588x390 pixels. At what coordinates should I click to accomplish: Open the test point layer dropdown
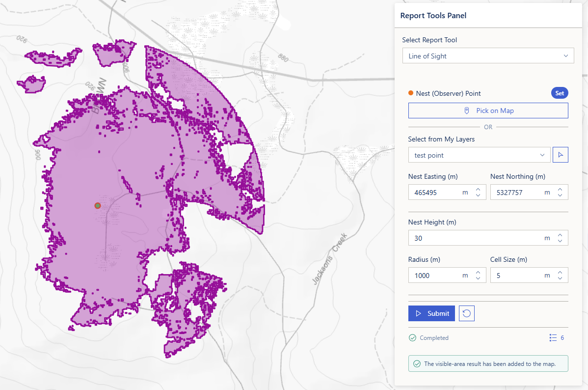pos(479,155)
